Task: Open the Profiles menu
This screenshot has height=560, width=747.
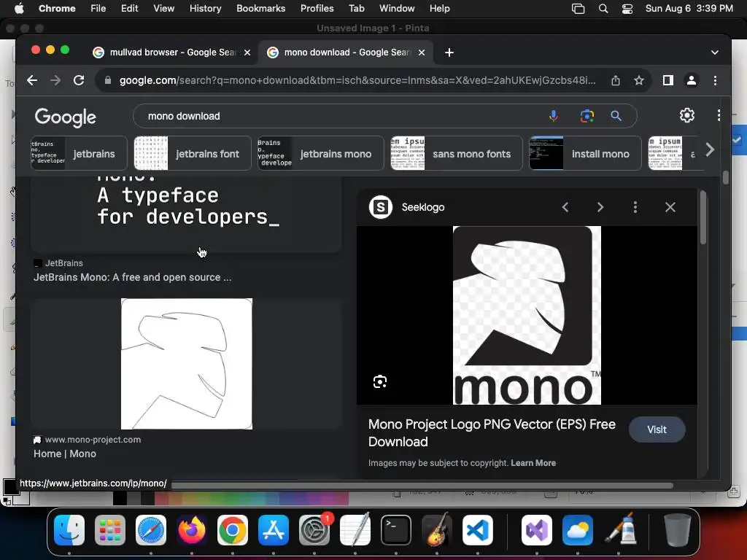Action: 317,9
